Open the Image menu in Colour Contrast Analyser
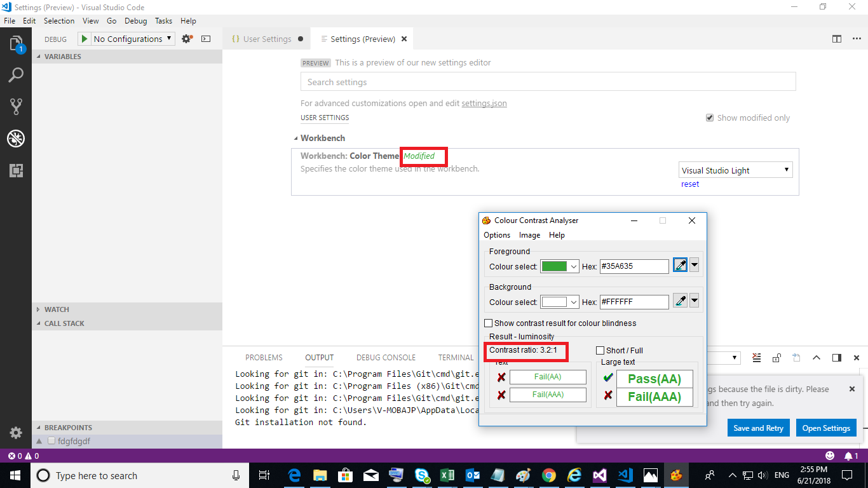Image resolution: width=868 pixels, height=488 pixels. click(x=529, y=235)
